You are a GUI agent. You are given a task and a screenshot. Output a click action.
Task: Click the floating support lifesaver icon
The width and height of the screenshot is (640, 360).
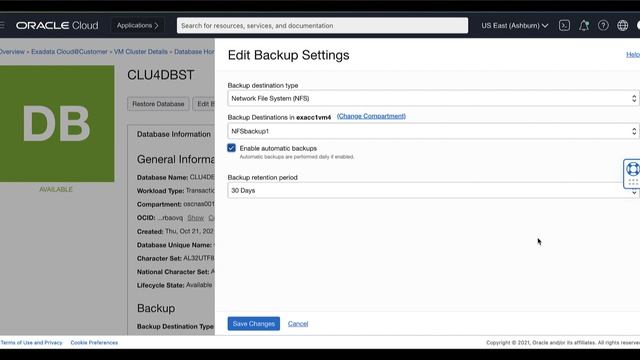tap(632, 169)
